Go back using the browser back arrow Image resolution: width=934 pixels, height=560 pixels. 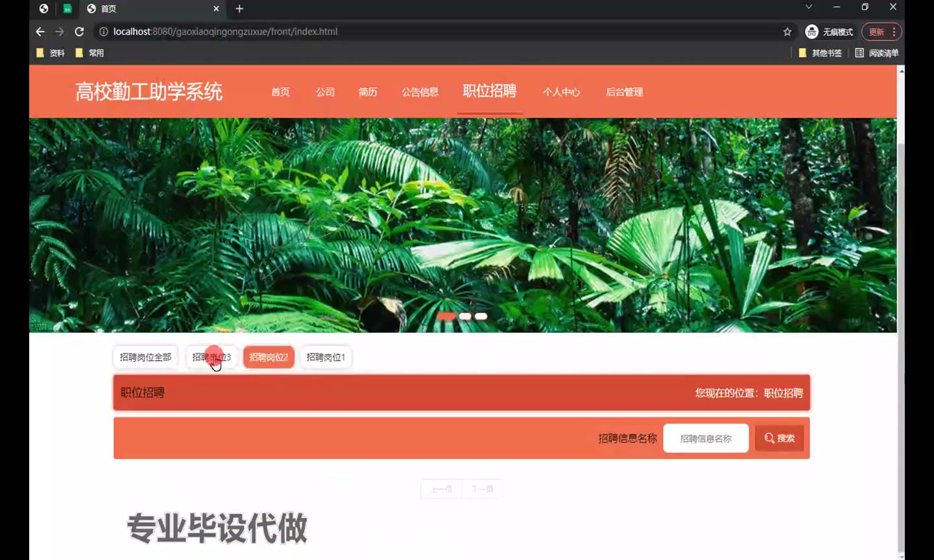pyautogui.click(x=40, y=32)
